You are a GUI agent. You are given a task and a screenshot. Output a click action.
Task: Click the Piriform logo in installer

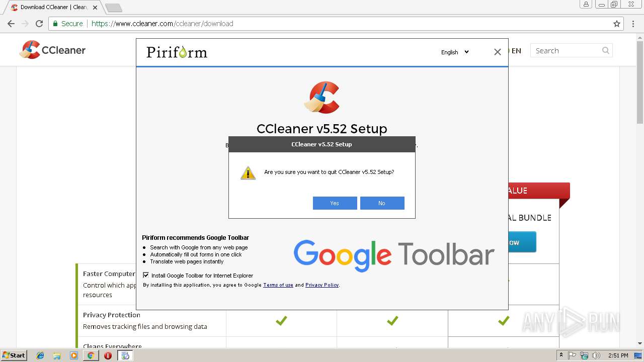[177, 52]
